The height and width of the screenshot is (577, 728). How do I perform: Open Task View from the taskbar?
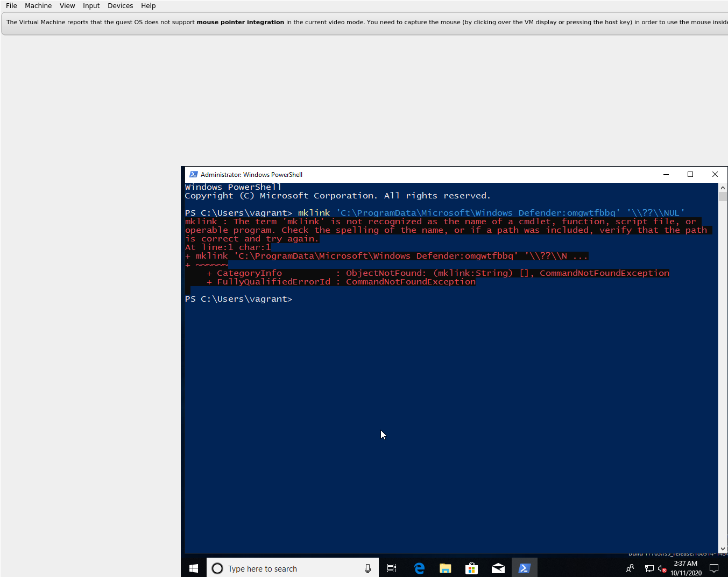392,568
